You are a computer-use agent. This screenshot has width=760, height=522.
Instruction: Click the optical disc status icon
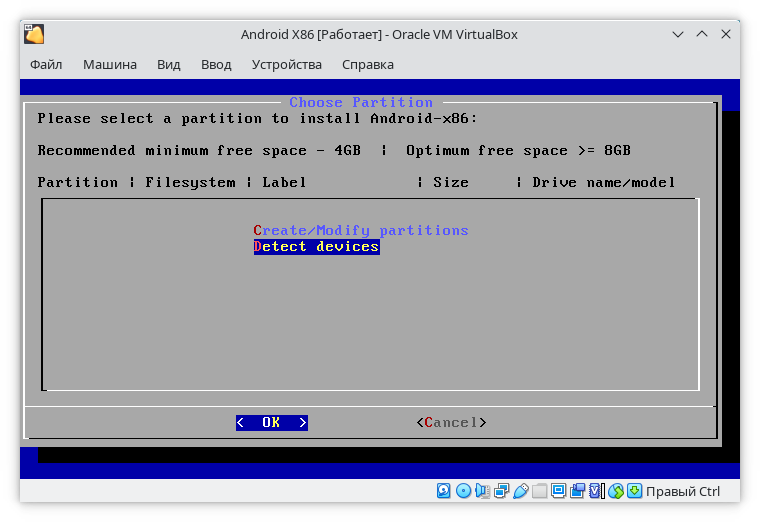click(x=463, y=491)
